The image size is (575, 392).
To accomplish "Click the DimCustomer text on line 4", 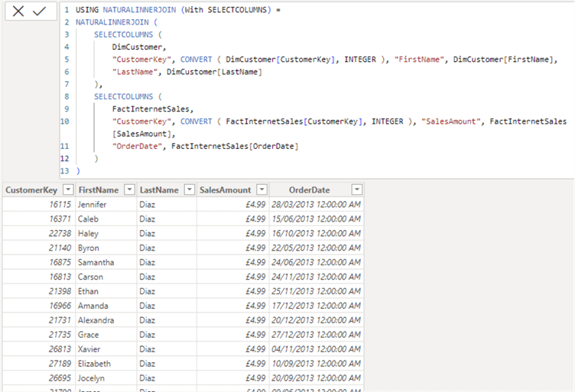I will 137,47.
